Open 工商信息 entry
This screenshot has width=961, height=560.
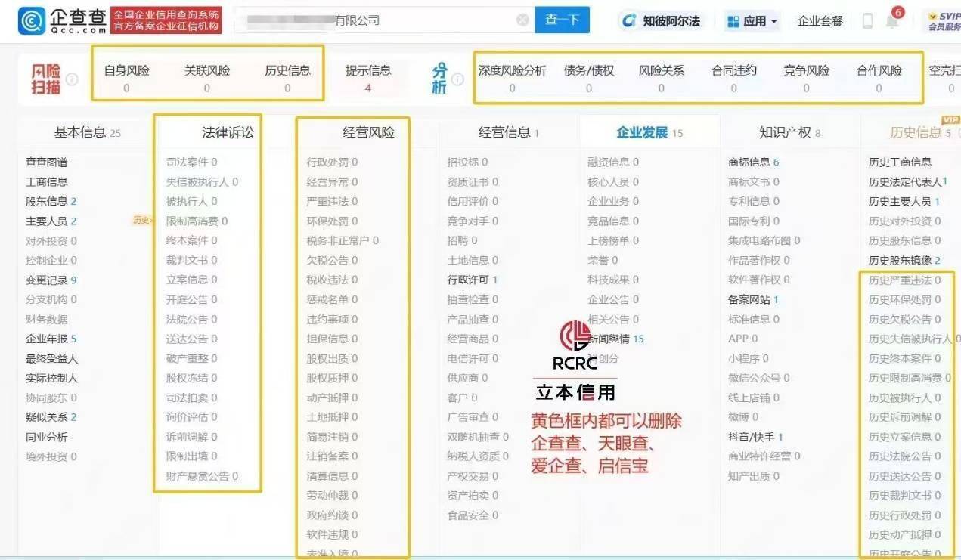tap(46, 181)
